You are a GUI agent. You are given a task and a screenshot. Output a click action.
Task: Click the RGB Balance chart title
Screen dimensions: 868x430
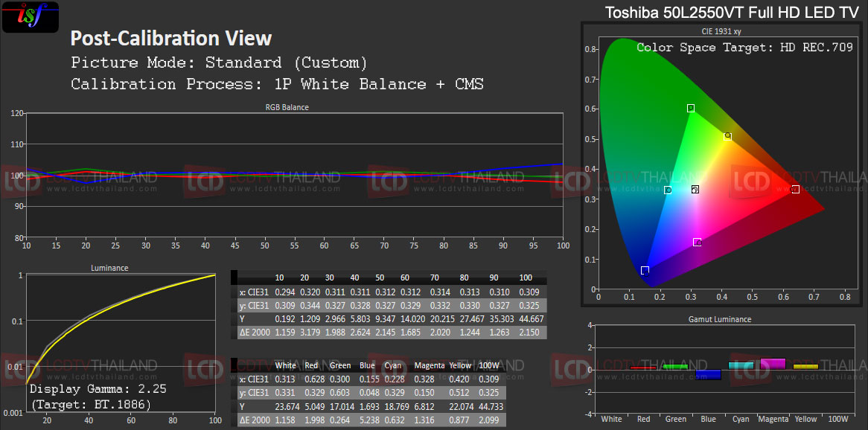pos(287,107)
